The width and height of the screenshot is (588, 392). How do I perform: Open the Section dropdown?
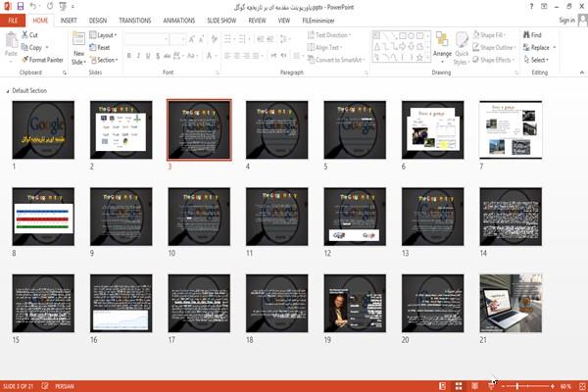click(104, 60)
